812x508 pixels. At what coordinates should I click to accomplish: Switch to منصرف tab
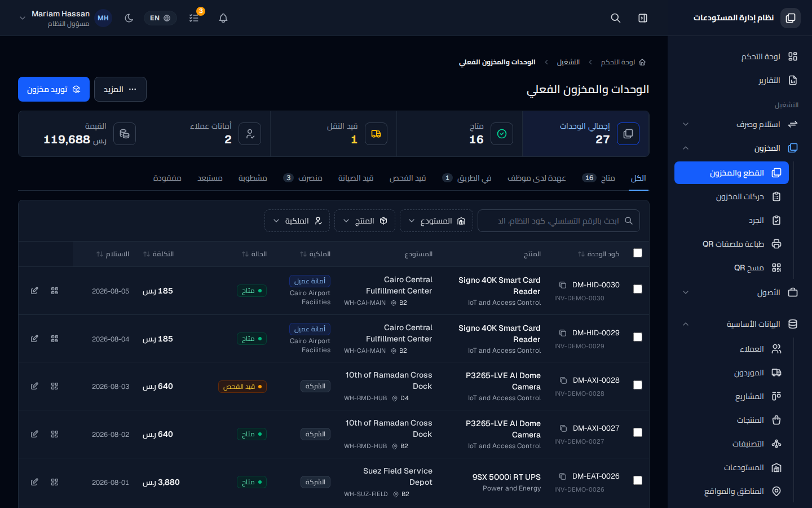303,178
